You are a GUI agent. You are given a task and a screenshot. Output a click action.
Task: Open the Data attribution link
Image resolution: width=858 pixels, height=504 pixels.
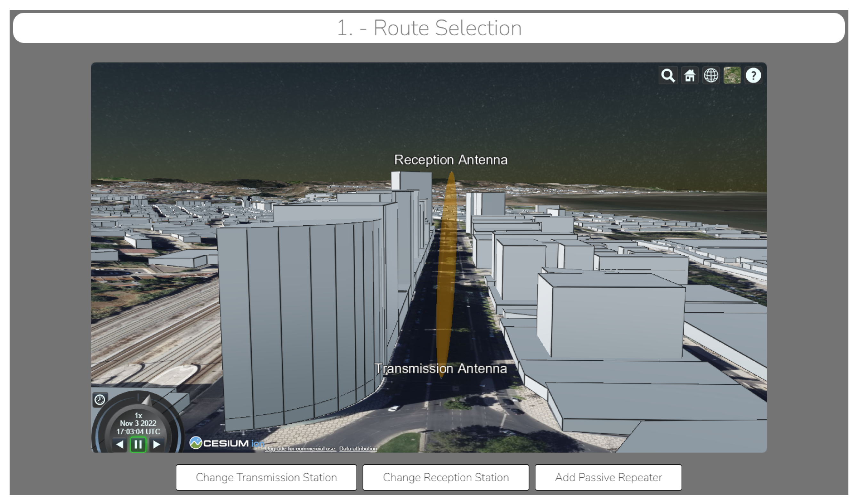point(358,449)
